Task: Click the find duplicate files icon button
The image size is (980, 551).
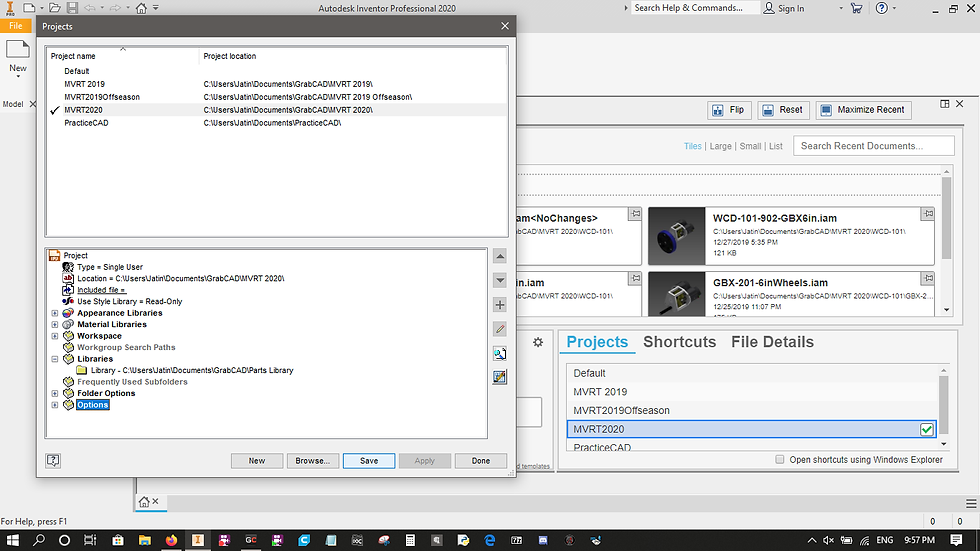Action: (500, 354)
